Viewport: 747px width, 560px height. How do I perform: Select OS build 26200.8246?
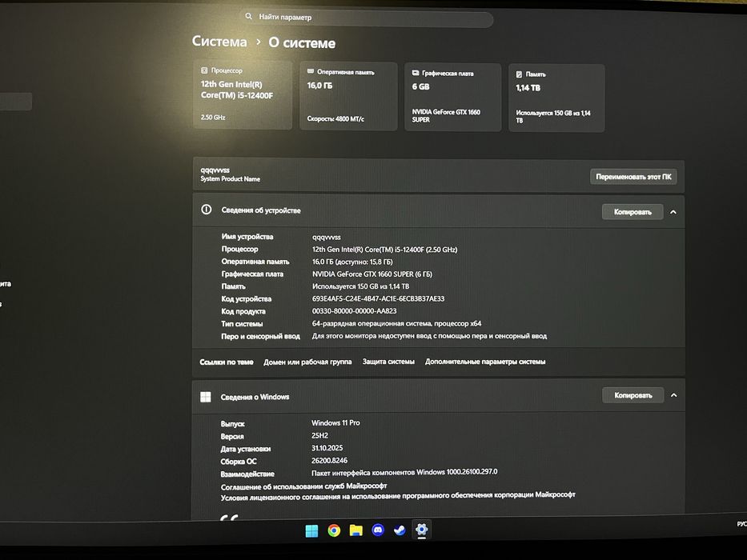pos(330,461)
